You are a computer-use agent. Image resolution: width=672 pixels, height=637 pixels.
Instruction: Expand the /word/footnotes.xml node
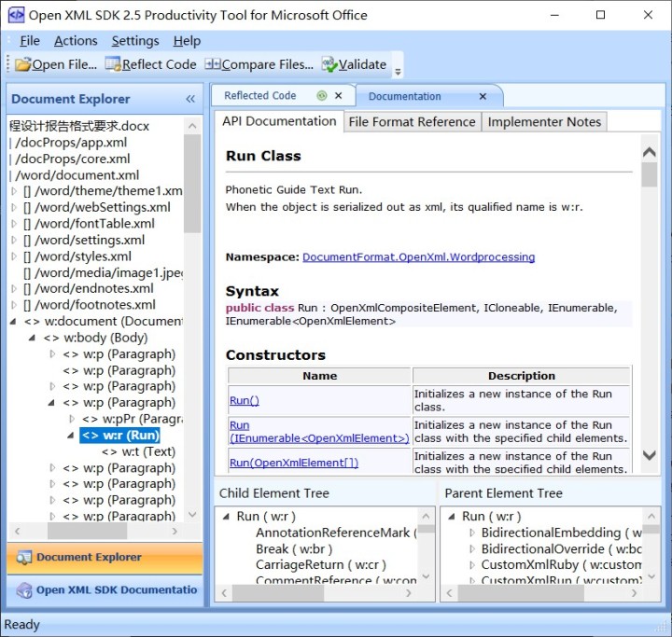point(14,305)
